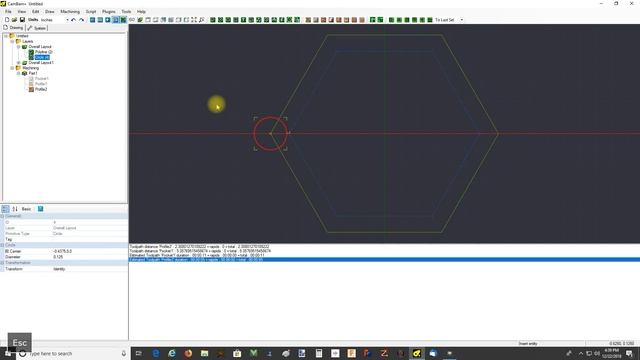Switch to the System tab
Image resolution: width=640 pixels, height=360 pixels.
point(37,28)
